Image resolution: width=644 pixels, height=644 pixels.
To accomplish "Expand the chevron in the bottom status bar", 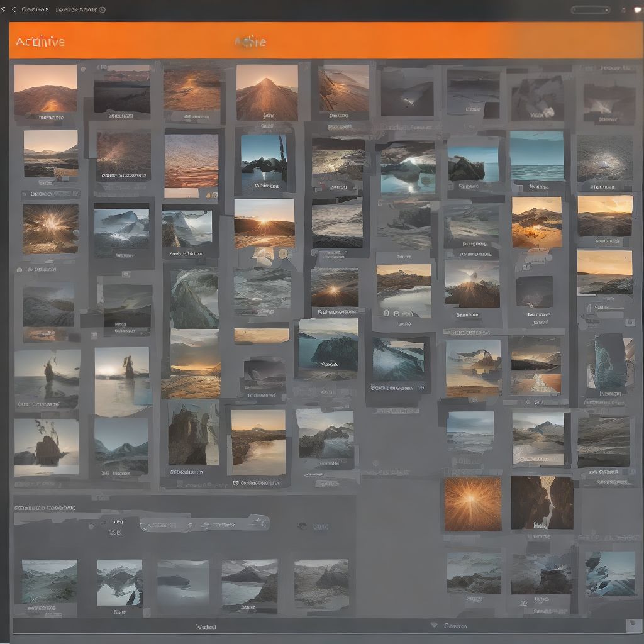I will click(434, 625).
